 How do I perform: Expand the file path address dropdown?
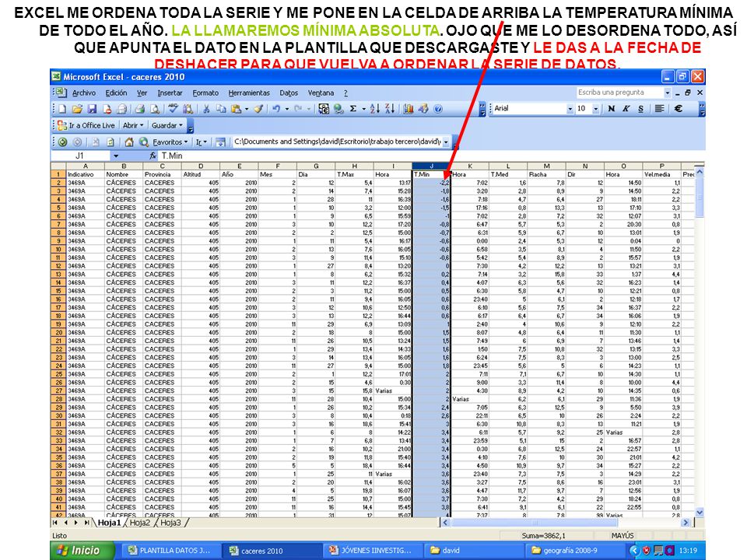[x=446, y=142]
